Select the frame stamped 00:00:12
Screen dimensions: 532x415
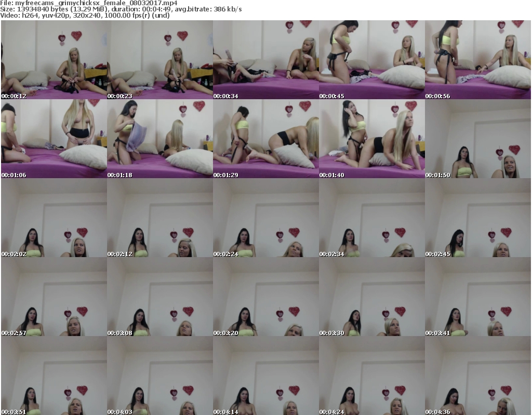[54, 60]
